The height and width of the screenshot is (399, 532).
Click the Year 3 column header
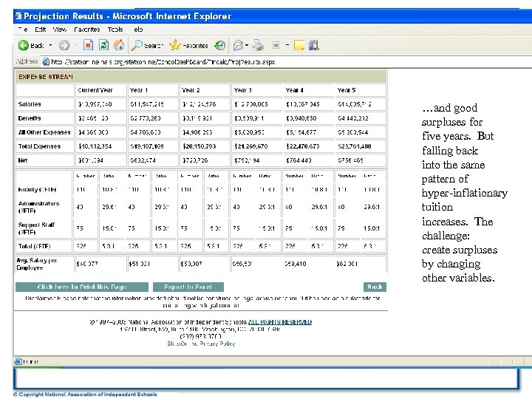click(x=242, y=90)
